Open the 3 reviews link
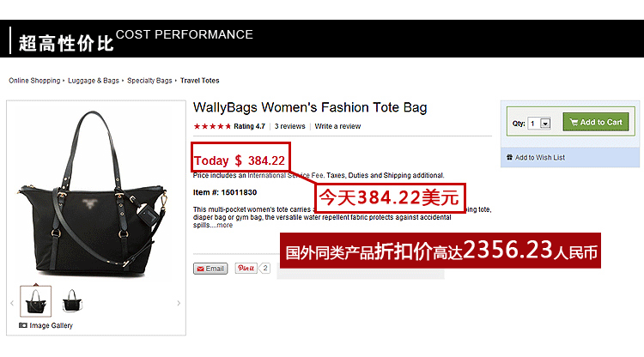644x357 pixels. (290, 126)
